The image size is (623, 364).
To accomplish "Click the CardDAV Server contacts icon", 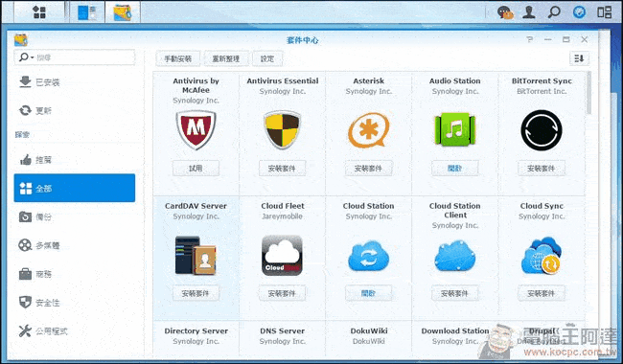I will (x=196, y=256).
